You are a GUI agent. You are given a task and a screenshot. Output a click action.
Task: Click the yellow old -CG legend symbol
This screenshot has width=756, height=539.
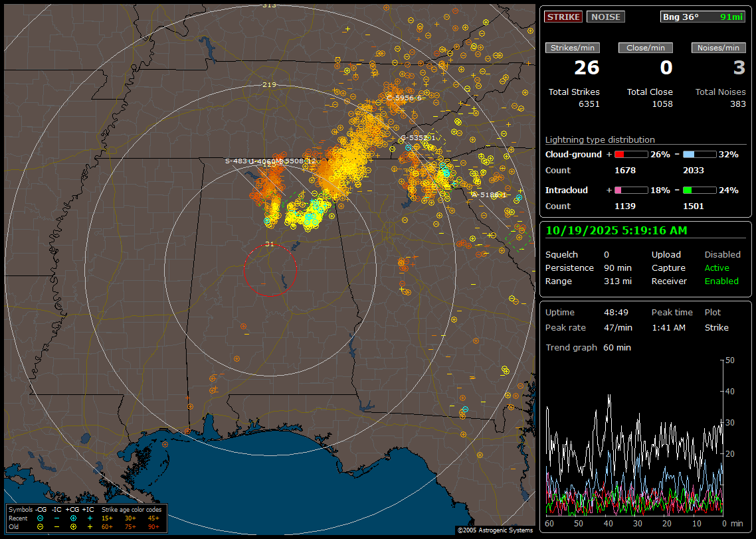coord(41,526)
